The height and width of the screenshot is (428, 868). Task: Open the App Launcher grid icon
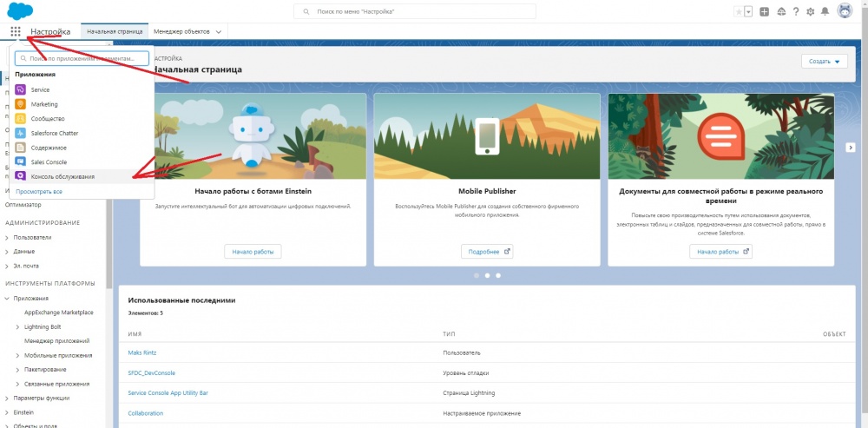click(x=16, y=31)
